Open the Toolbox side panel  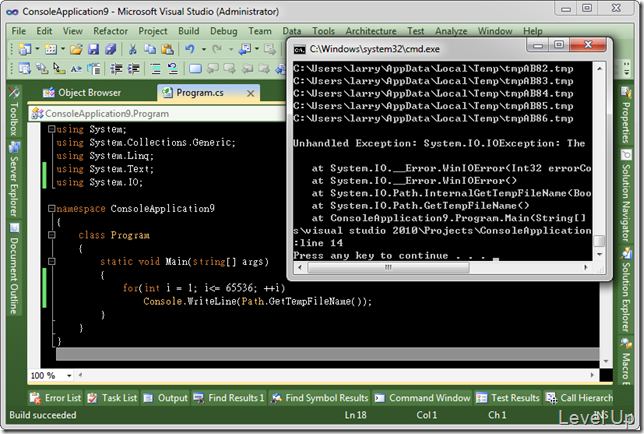[14, 111]
